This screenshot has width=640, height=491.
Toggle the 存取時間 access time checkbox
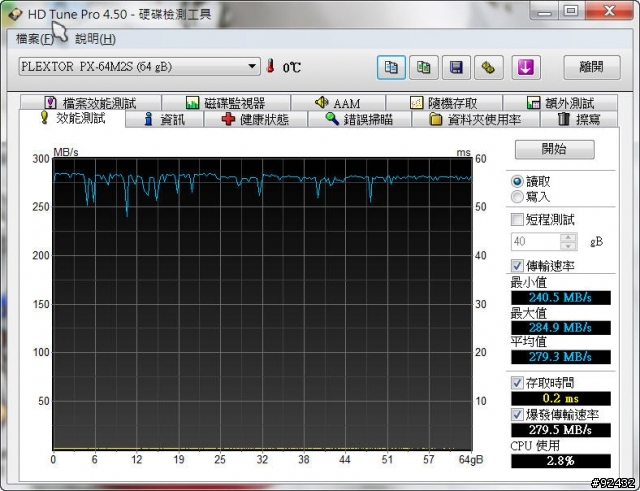pos(517,383)
